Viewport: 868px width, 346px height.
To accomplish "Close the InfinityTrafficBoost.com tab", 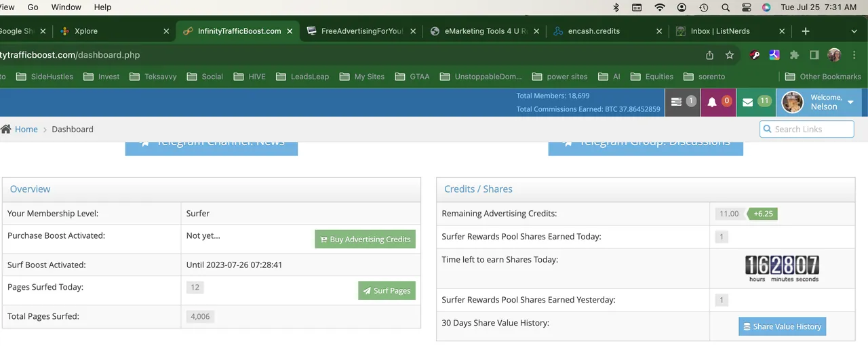I will tap(290, 31).
